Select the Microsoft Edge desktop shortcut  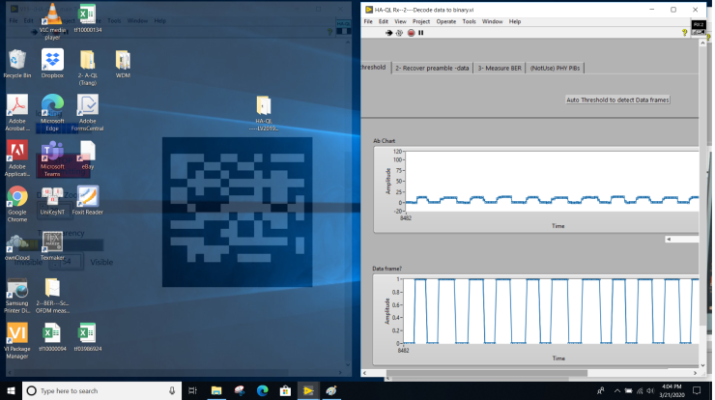(x=52, y=113)
